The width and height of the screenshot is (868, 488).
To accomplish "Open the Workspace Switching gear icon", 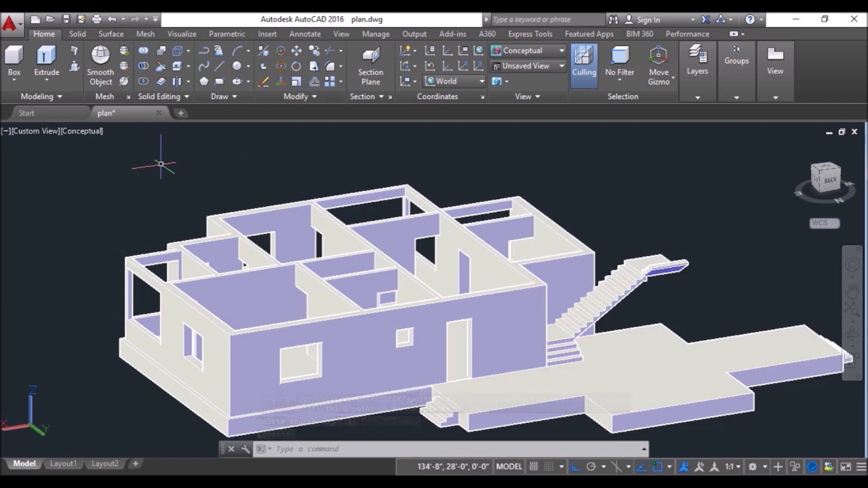I will 753,466.
